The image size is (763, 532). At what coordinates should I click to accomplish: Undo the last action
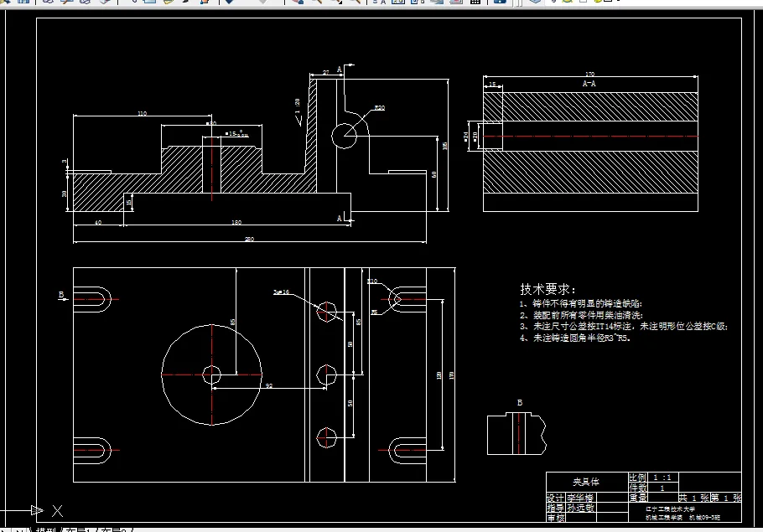click(229, 4)
